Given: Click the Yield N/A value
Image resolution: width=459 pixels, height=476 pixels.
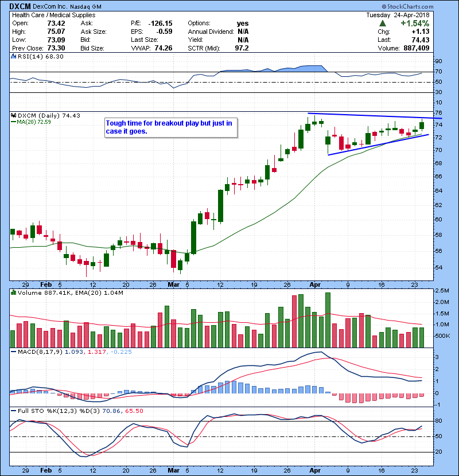Looking at the screenshot, I should click(x=243, y=40).
